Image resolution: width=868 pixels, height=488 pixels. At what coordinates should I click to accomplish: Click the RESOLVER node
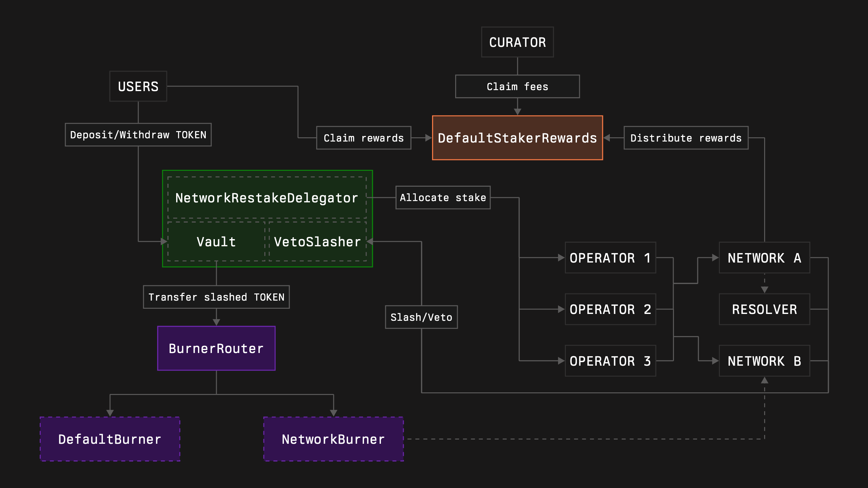click(764, 309)
